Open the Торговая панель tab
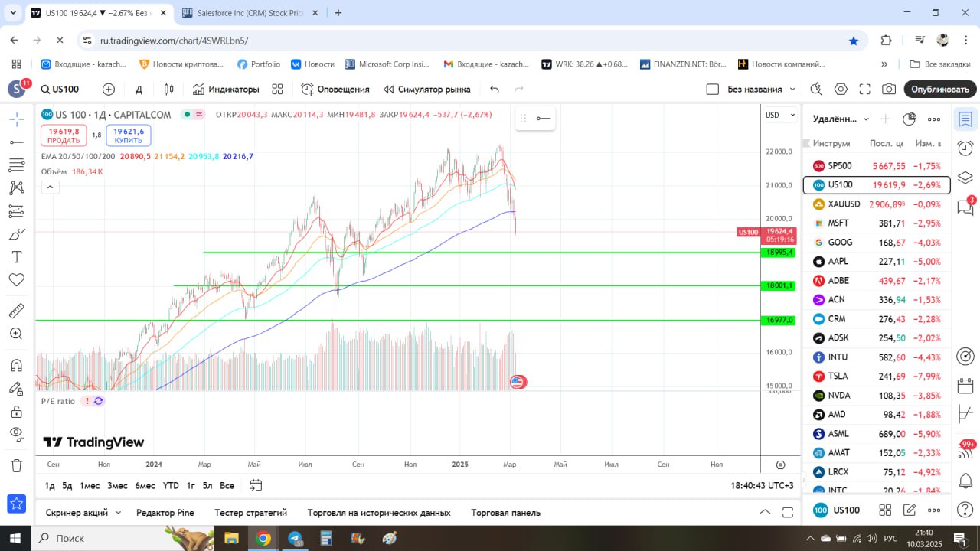The height and width of the screenshot is (551, 980). (x=505, y=513)
